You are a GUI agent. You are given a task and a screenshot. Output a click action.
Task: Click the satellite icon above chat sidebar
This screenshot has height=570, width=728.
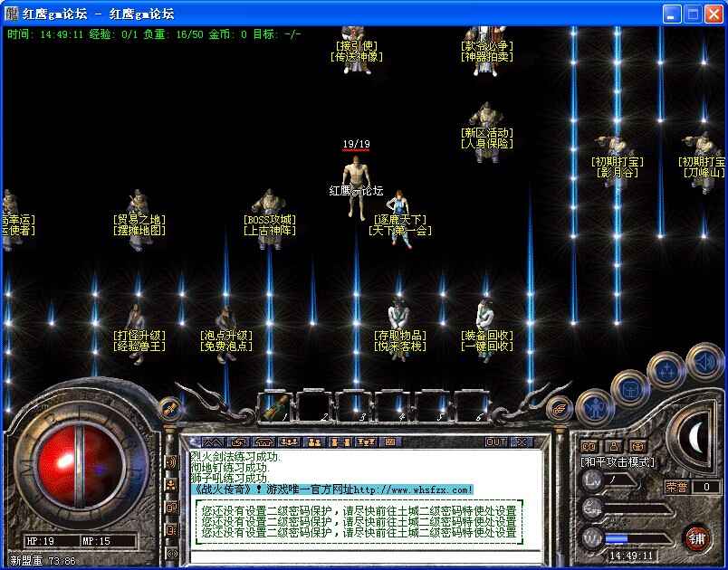[x=169, y=408]
